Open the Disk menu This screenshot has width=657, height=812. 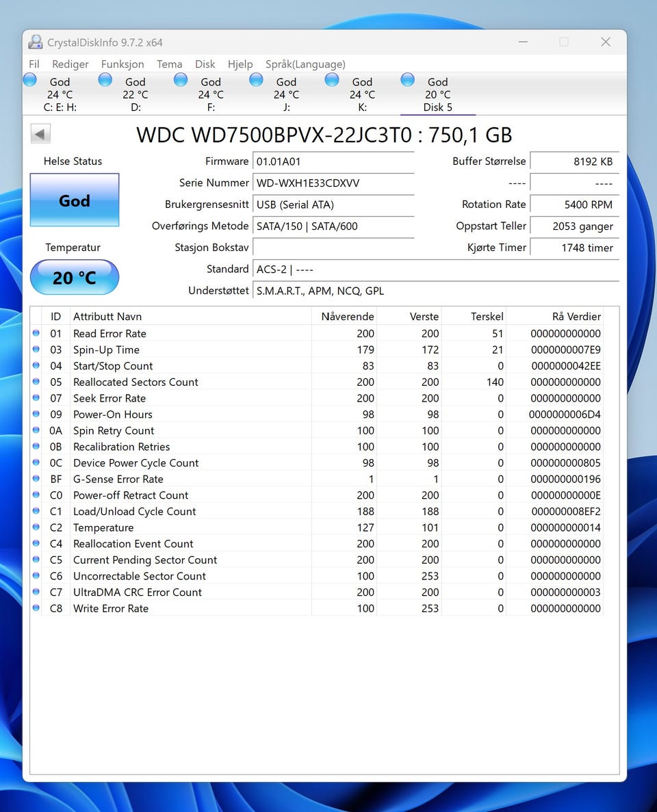[205, 64]
